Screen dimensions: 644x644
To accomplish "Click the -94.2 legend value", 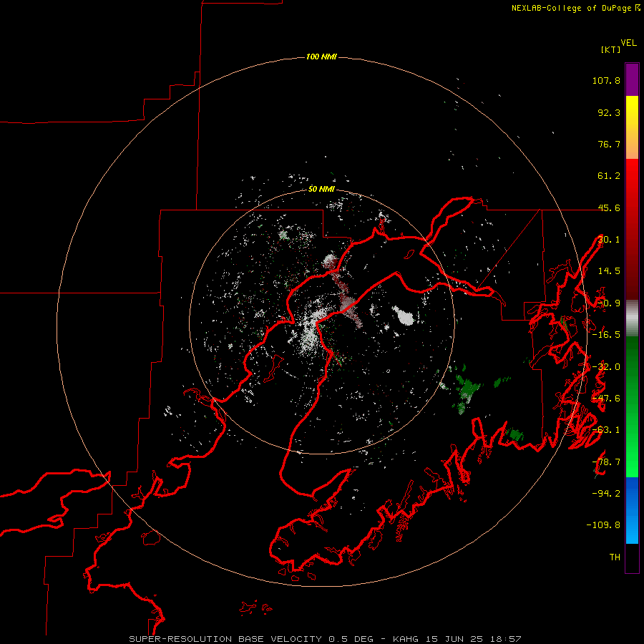I will pos(606,493).
